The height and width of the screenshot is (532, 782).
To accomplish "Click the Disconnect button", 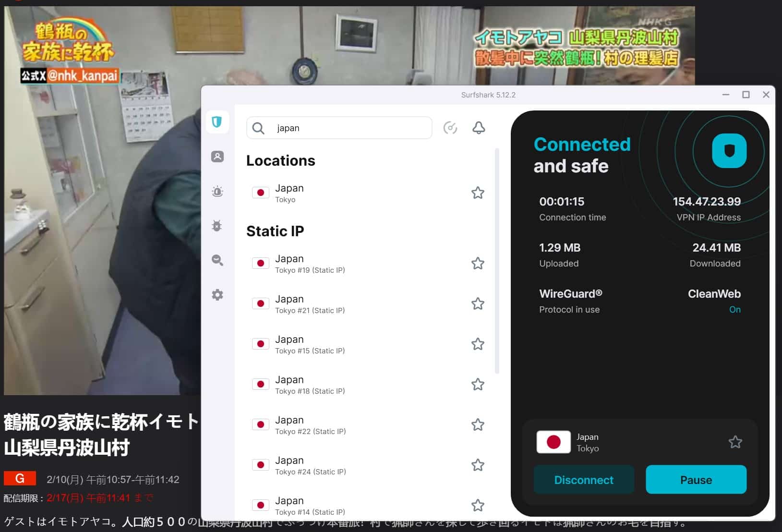I will (x=584, y=480).
